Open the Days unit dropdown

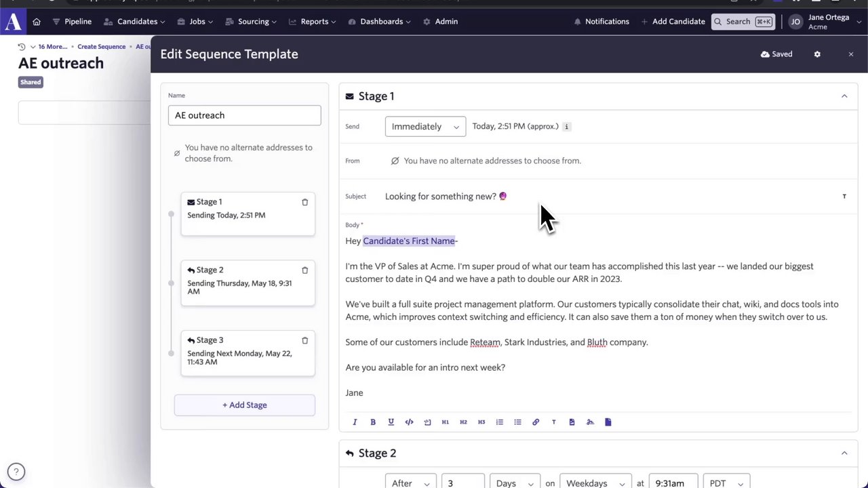pyautogui.click(x=514, y=483)
